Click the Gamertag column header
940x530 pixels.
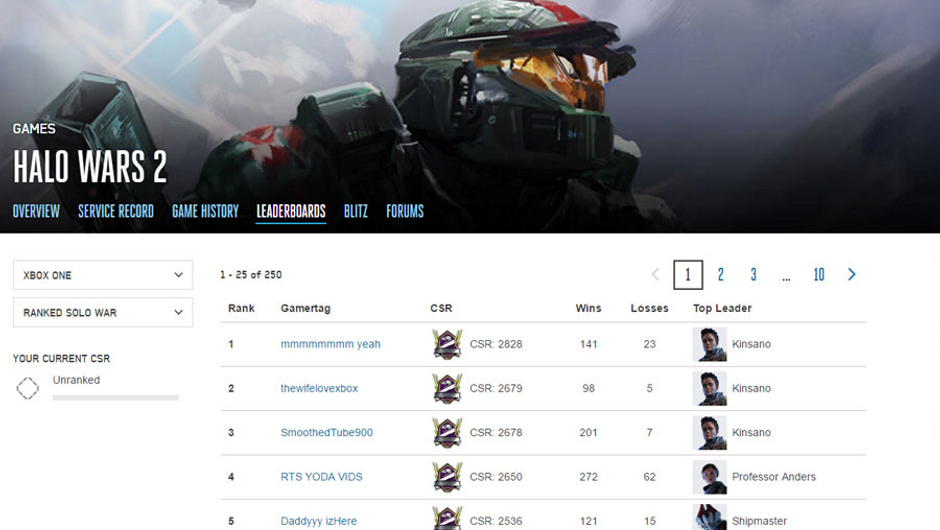pos(305,308)
